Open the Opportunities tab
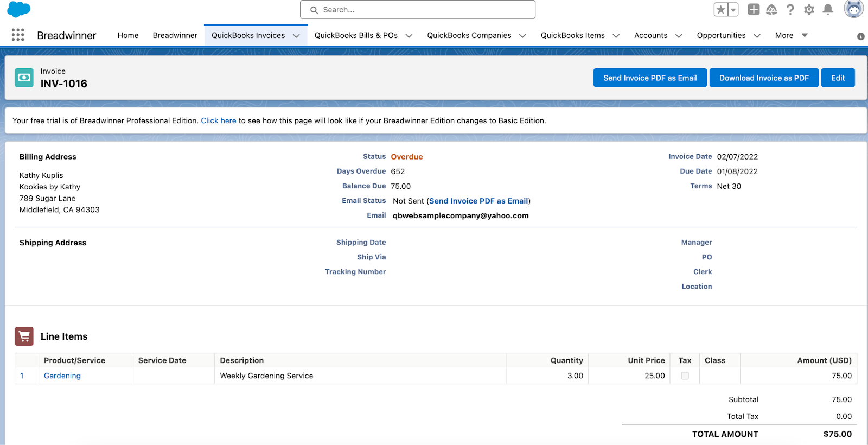 (721, 35)
